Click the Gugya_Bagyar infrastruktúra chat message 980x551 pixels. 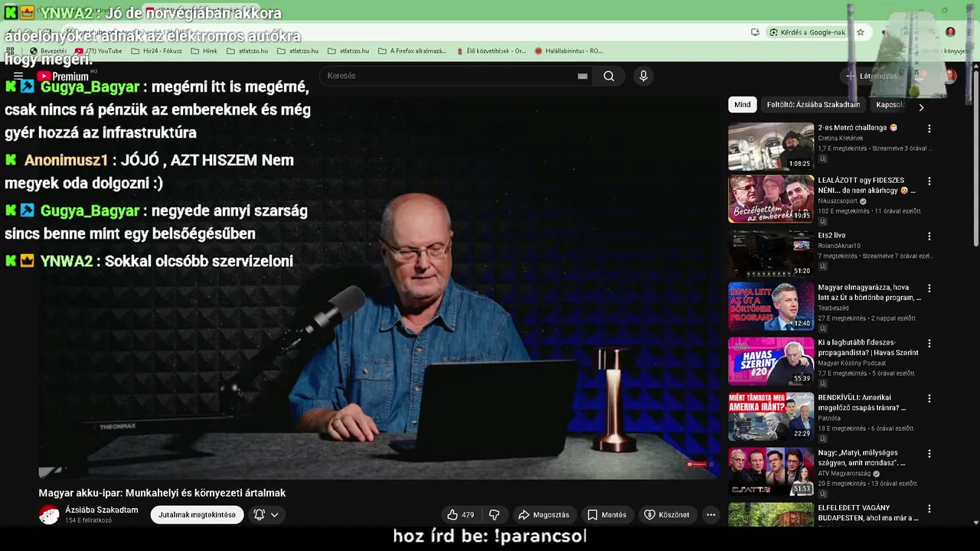click(158, 109)
